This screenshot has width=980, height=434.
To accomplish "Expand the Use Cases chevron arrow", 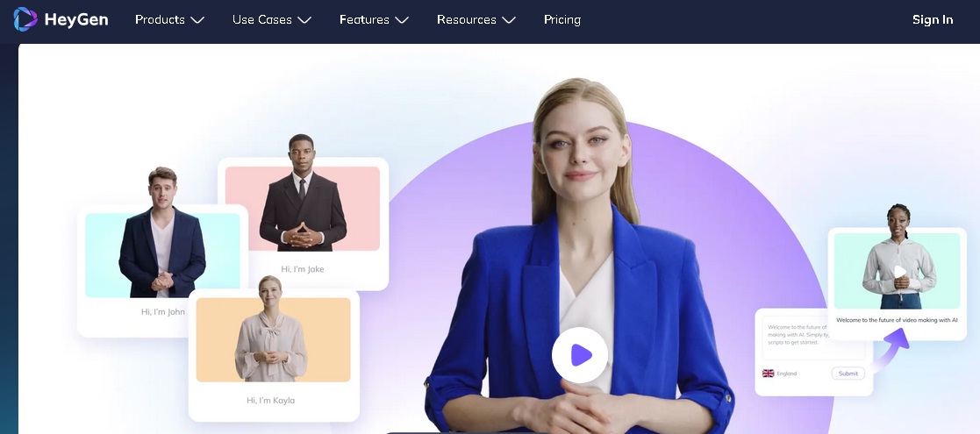I will tap(304, 21).
